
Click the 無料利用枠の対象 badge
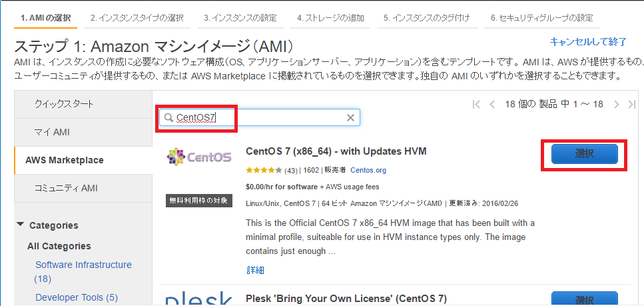click(199, 201)
